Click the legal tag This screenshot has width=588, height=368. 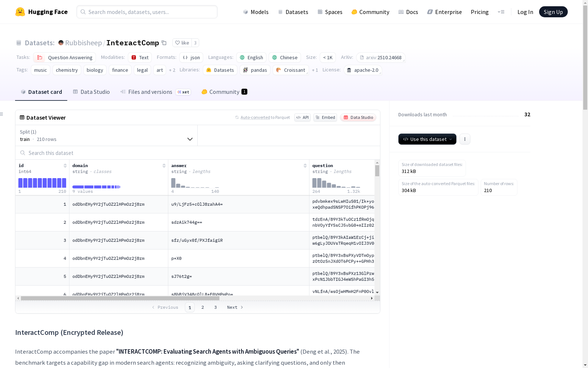tap(142, 70)
